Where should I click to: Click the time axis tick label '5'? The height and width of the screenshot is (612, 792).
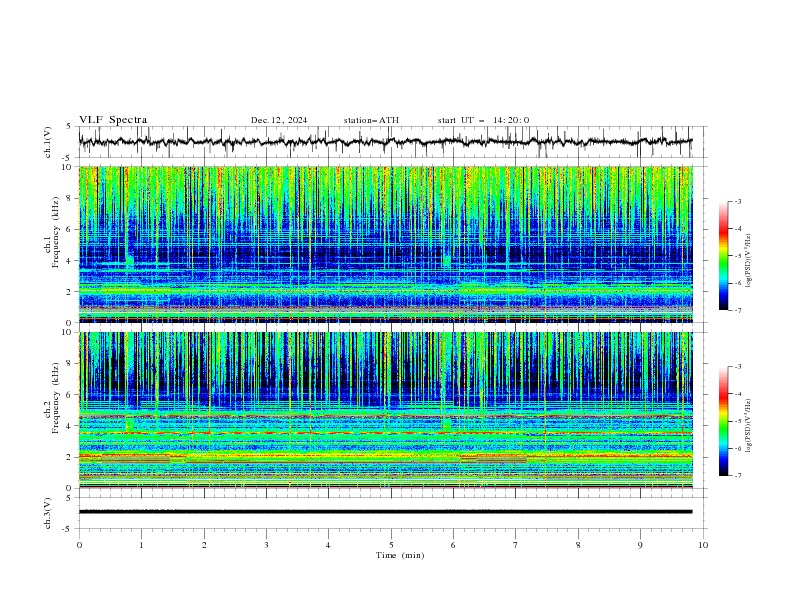tap(391, 545)
